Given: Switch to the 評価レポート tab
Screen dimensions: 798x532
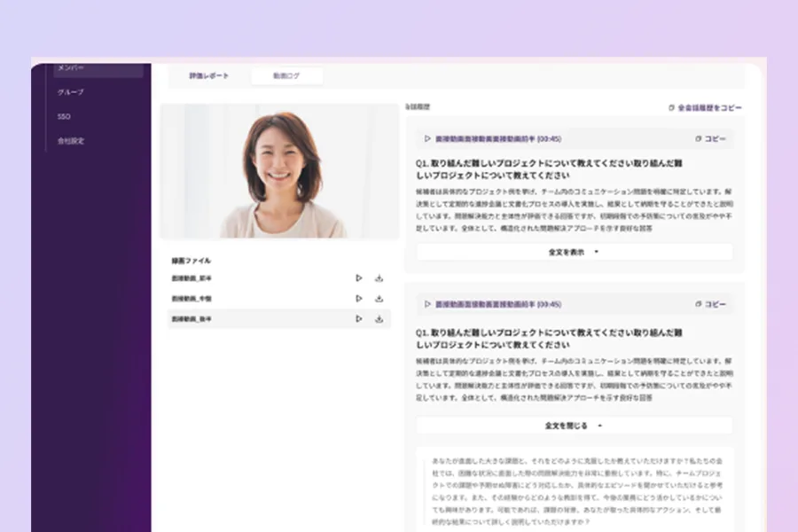Looking at the screenshot, I should pos(208,76).
